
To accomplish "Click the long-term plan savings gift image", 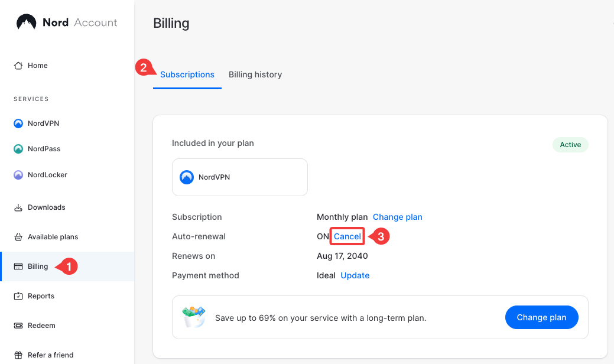I will (194, 317).
